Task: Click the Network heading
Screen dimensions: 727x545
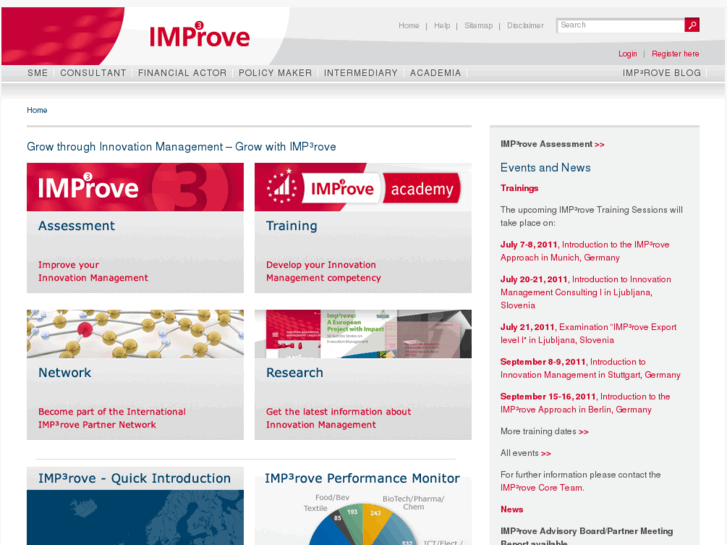Action: tap(65, 372)
